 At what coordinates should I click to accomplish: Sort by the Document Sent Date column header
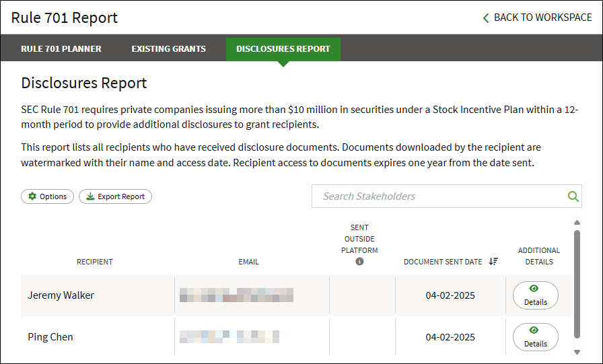(443, 262)
